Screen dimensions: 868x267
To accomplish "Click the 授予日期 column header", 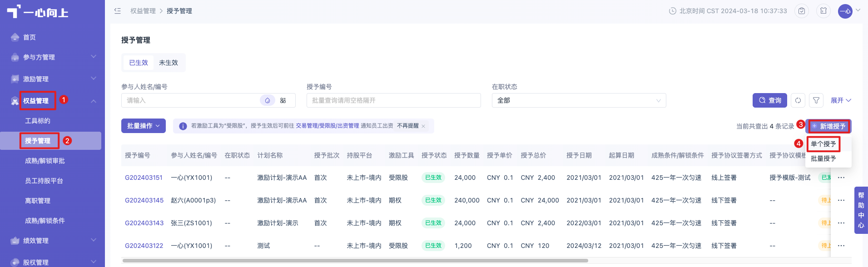I will (579, 155).
